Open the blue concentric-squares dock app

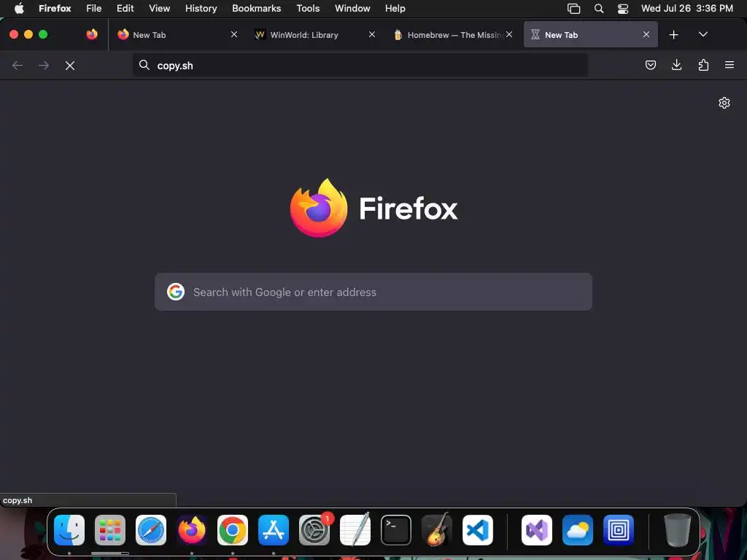(x=619, y=530)
